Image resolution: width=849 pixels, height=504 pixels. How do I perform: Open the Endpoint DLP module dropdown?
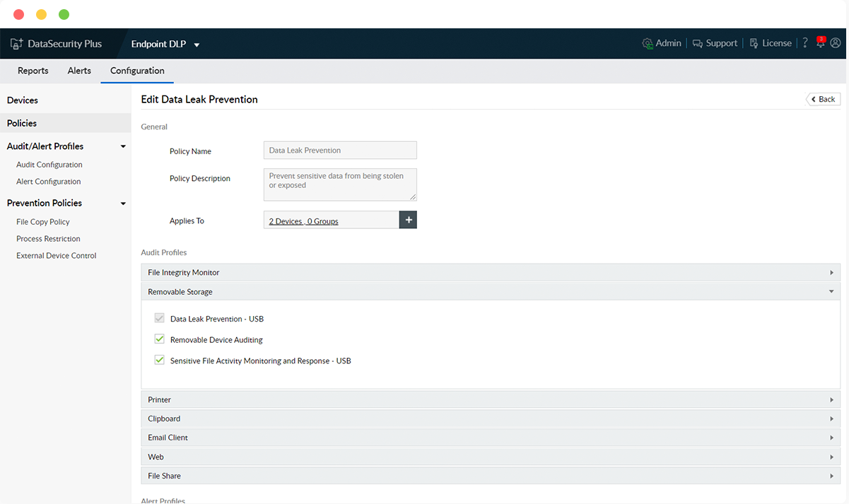tap(197, 45)
